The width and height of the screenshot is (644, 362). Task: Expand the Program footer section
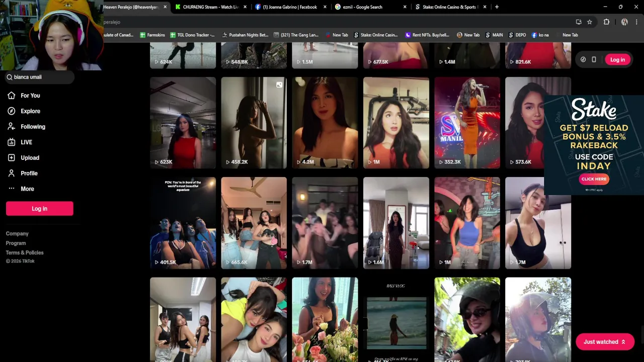(x=16, y=243)
